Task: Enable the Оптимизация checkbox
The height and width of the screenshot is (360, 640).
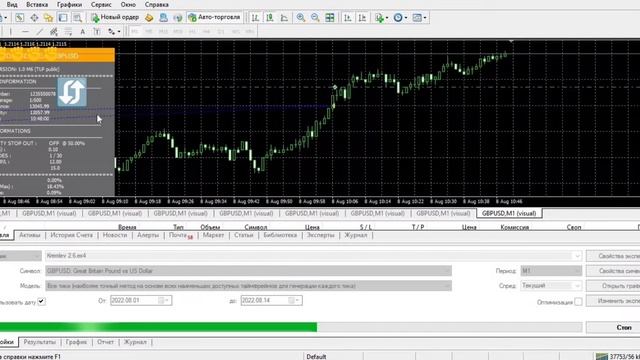Action: [x=578, y=302]
